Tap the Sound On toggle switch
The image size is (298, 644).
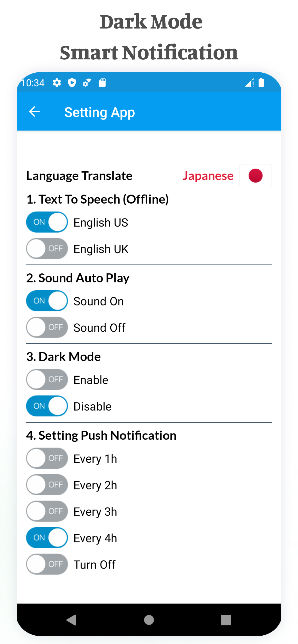[x=47, y=301]
